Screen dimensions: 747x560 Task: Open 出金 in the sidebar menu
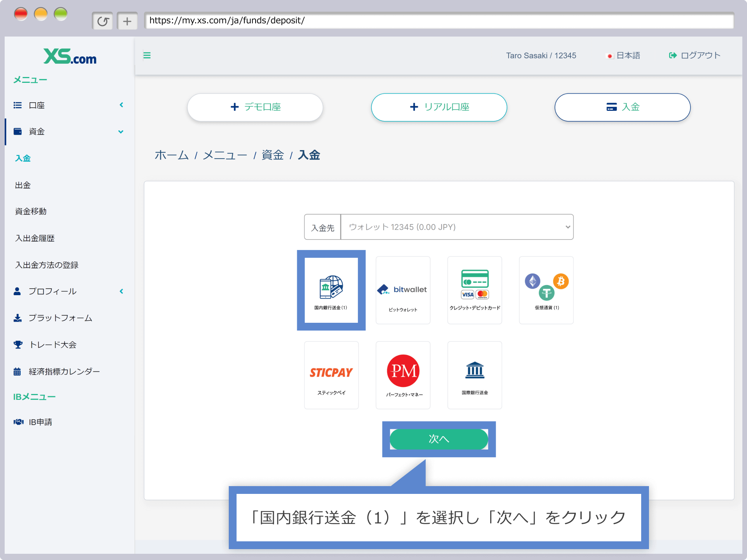23,185
